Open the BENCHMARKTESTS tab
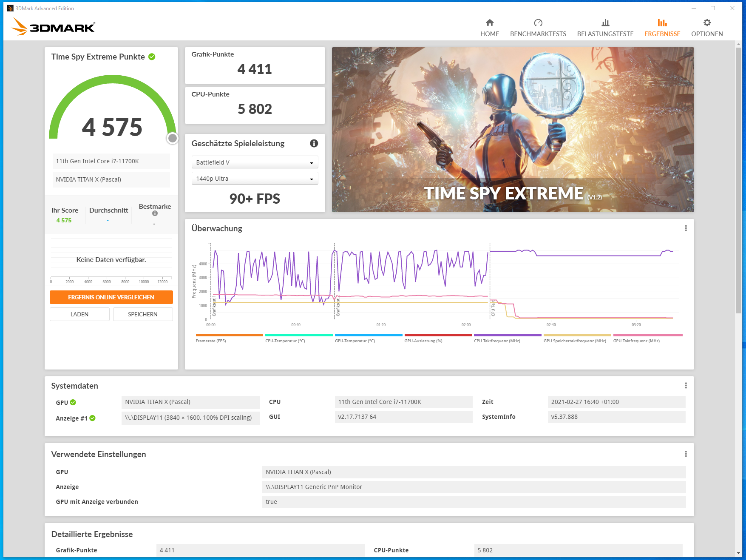The image size is (746, 560). tap(538, 28)
